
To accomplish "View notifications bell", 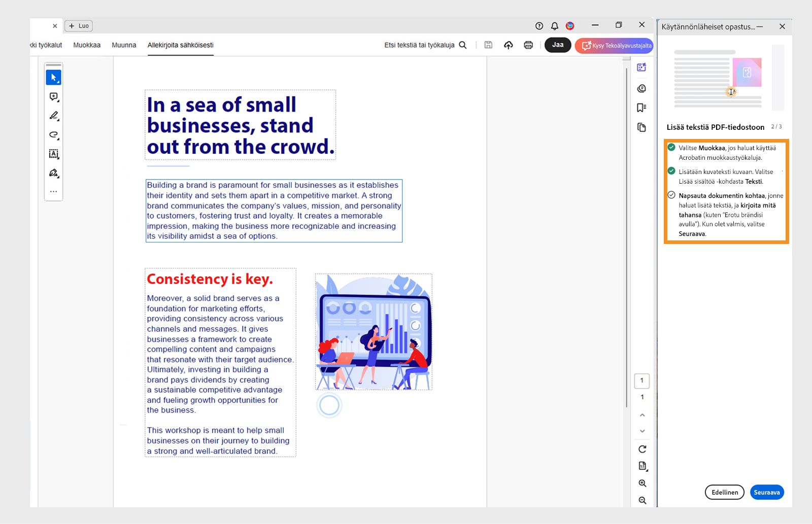I will (x=555, y=26).
